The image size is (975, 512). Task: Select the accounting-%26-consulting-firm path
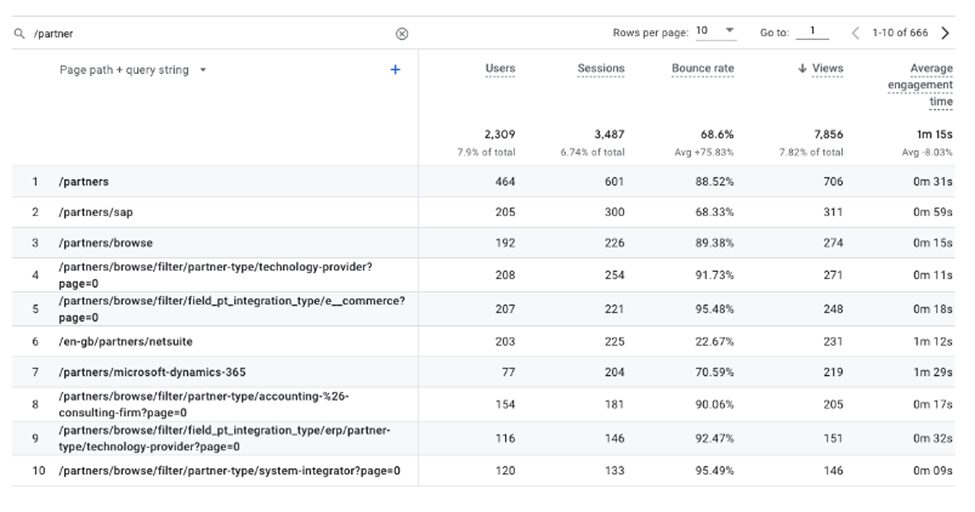coord(204,404)
